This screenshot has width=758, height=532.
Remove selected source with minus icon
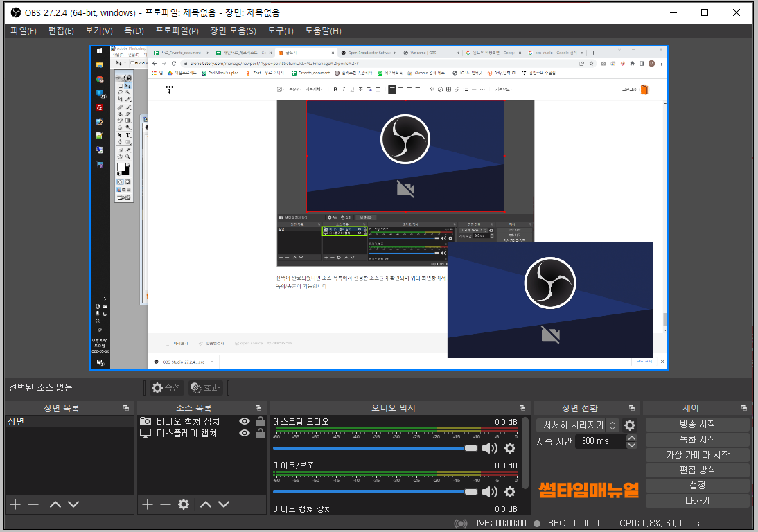(x=166, y=504)
